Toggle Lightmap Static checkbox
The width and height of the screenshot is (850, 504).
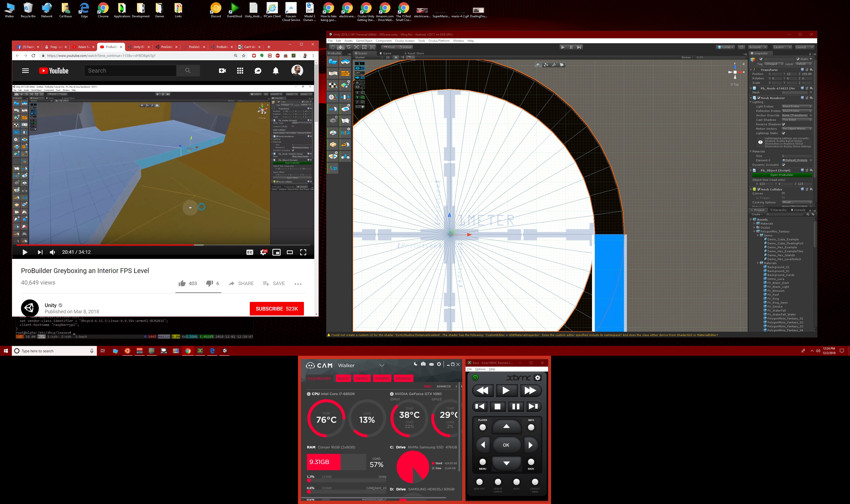coord(784,133)
